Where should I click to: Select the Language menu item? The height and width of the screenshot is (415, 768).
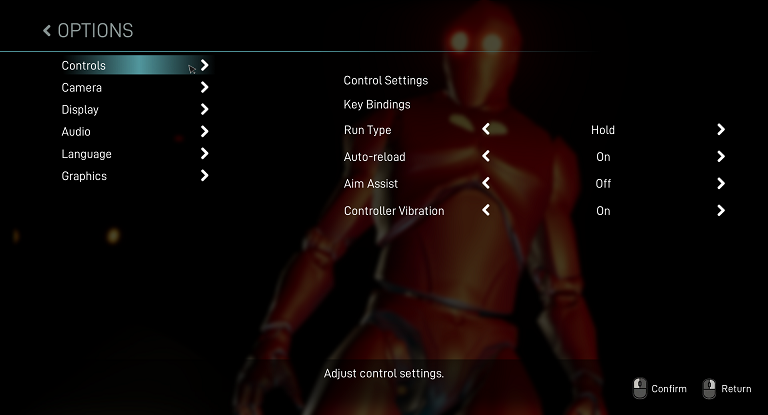[x=87, y=154]
